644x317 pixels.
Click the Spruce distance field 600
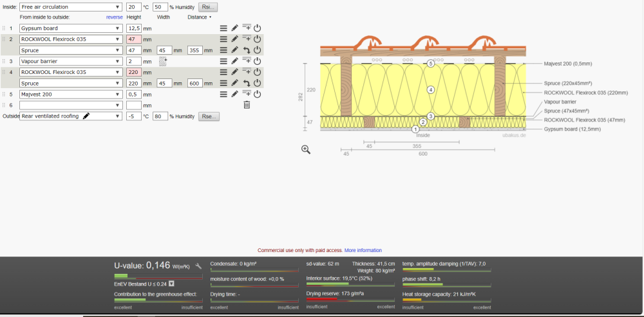(195, 83)
